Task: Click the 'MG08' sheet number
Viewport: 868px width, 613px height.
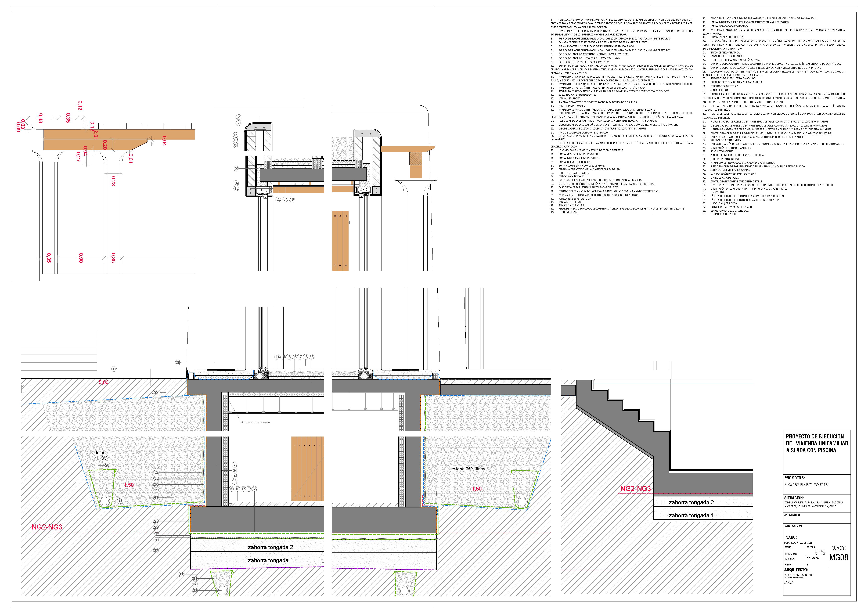Action: pos(839,557)
